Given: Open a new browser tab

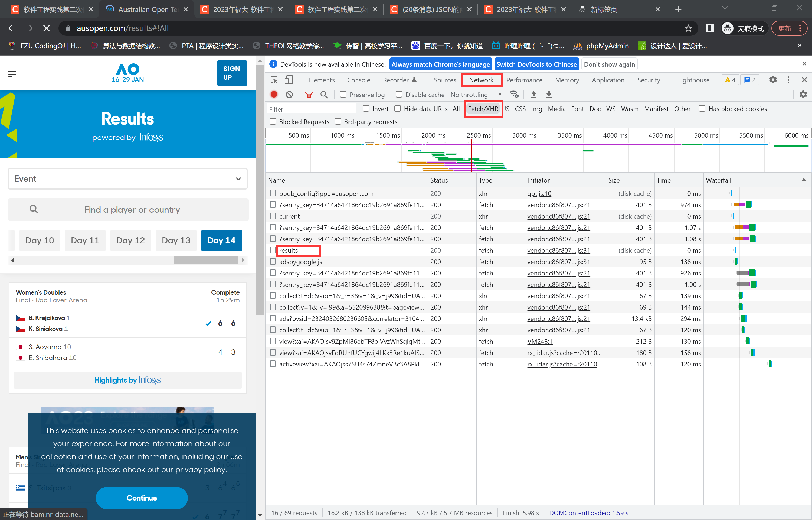Looking at the screenshot, I should [x=678, y=9].
